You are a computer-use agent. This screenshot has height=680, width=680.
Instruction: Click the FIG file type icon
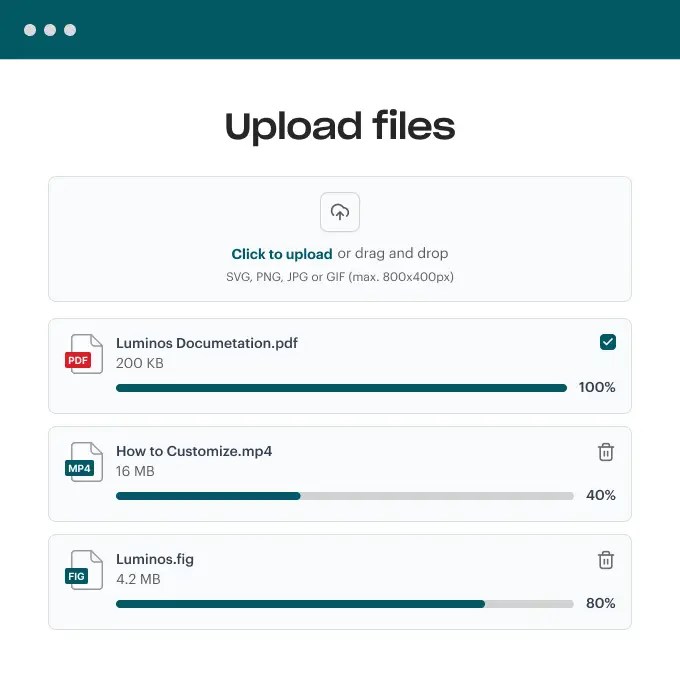coord(84,570)
